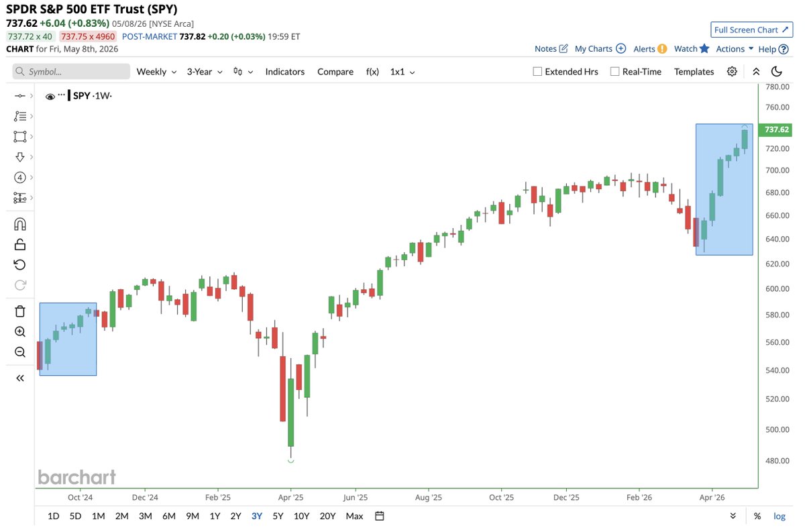Select the rectangle shape drawing tool

19,136
